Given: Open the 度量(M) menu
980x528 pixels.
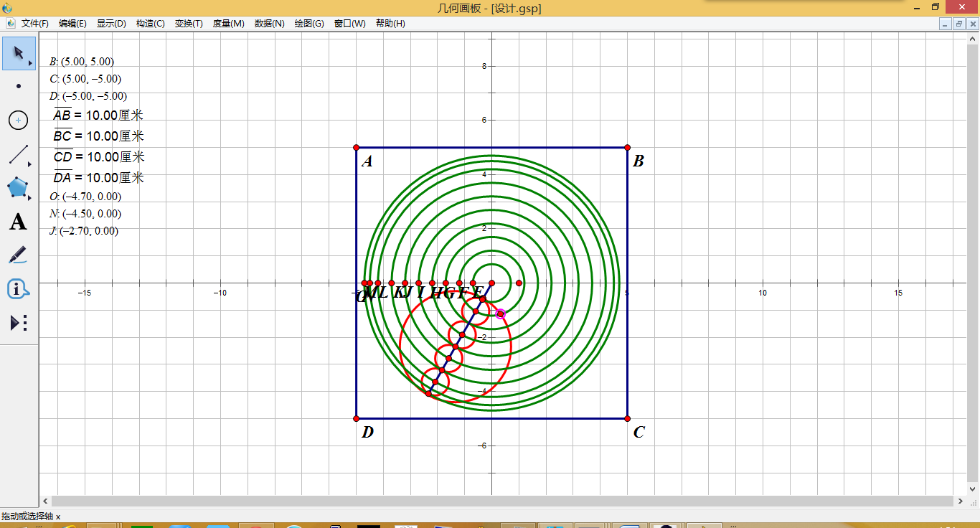Looking at the screenshot, I should coord(229,24).
